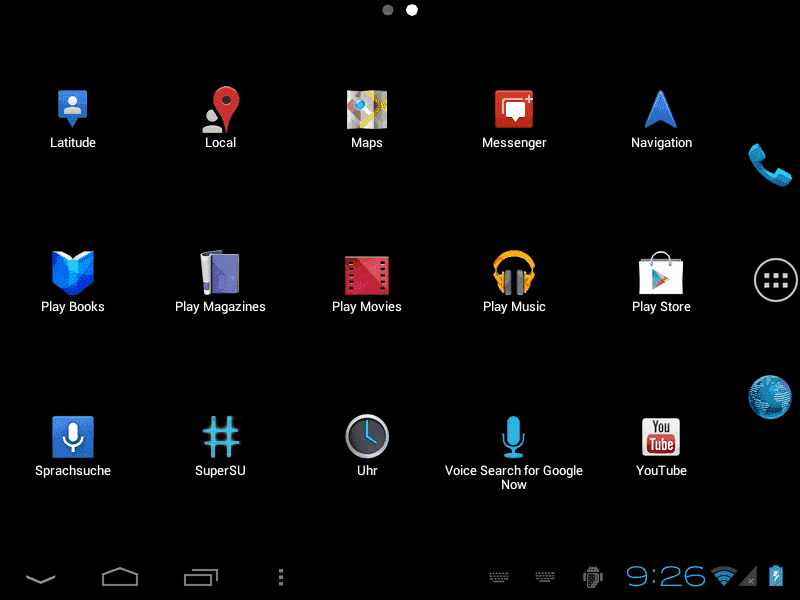Screen dimensions: 800x600
Task: Tap the Home navigation button
Action: (x=120, y=577)
